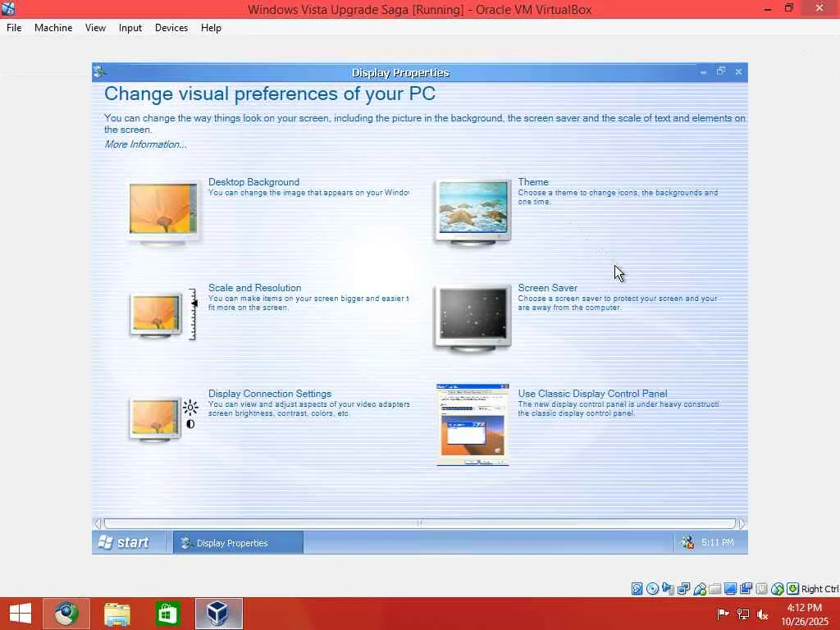840x630 pixels.
Task: Open File Explorer on host taskbar
Action: [x=116, y=614]
